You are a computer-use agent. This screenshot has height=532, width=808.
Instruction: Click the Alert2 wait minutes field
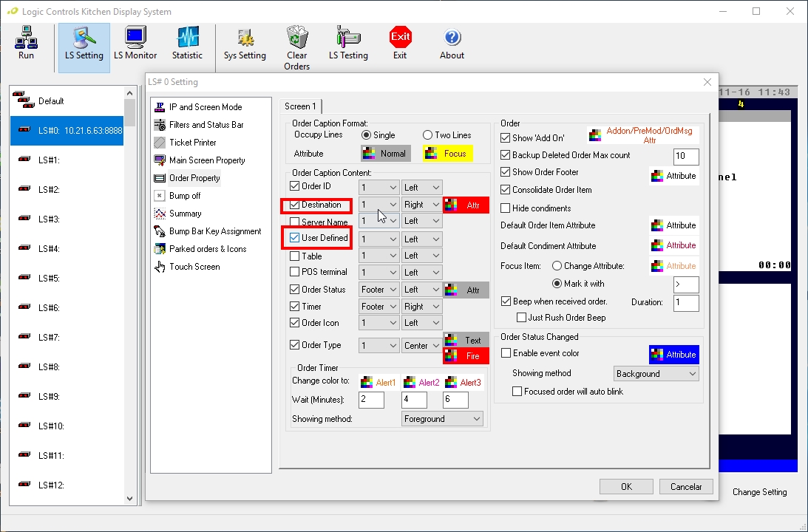pos(414,400)
